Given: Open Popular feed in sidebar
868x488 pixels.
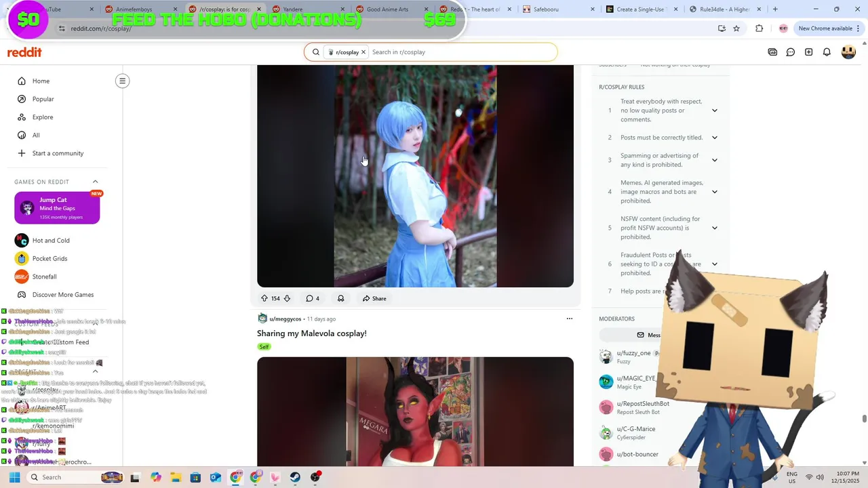Looking at the screenshot, I should click(57, 99).
